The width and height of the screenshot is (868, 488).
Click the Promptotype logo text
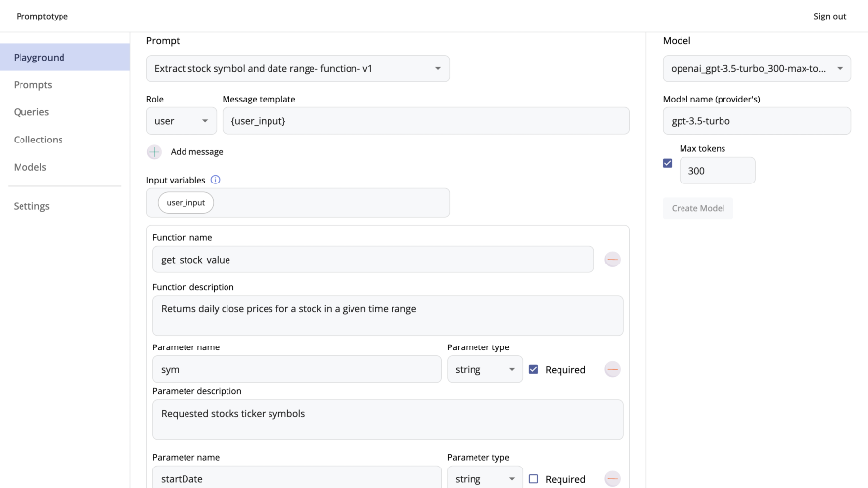coord(42,16)
